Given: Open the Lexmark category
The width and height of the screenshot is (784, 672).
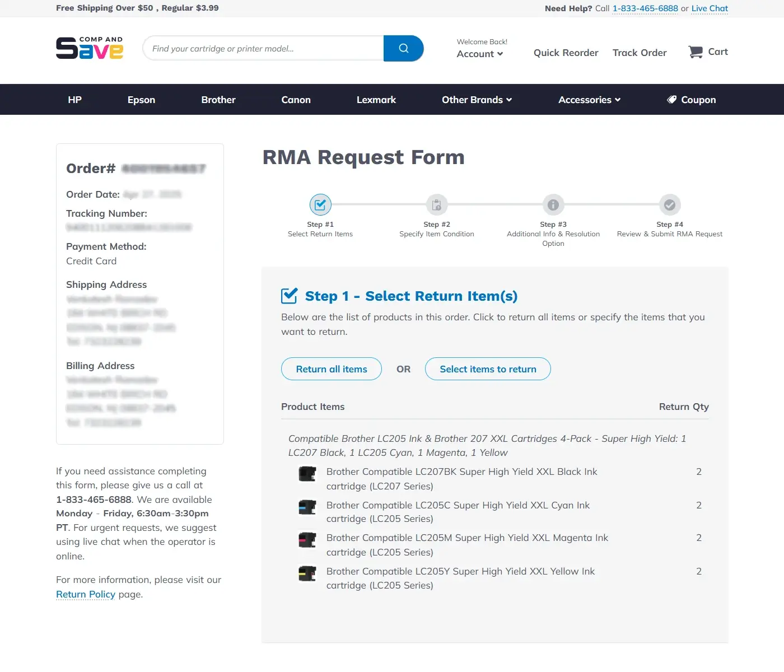Looking at the screenshot, I should (x=376, y=99).
